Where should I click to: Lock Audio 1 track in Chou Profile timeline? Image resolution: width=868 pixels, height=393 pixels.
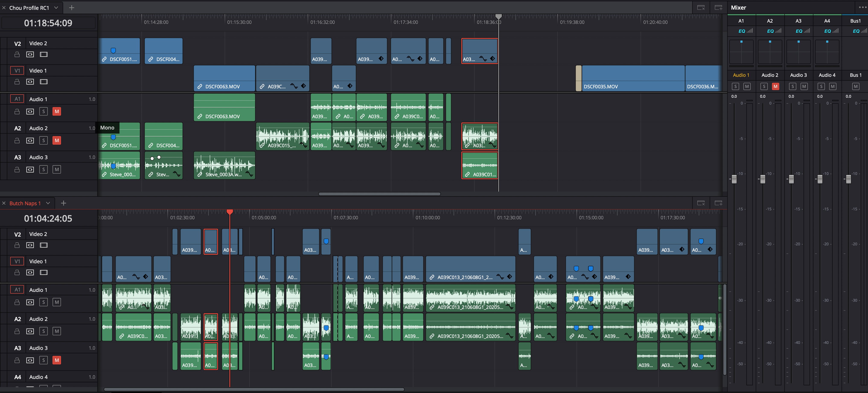(17, 112)
